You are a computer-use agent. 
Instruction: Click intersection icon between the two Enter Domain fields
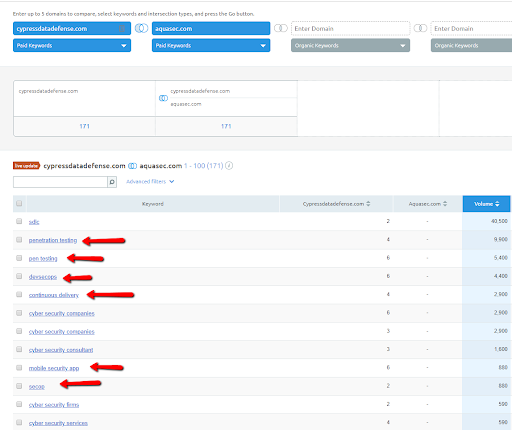click(420, 28)
